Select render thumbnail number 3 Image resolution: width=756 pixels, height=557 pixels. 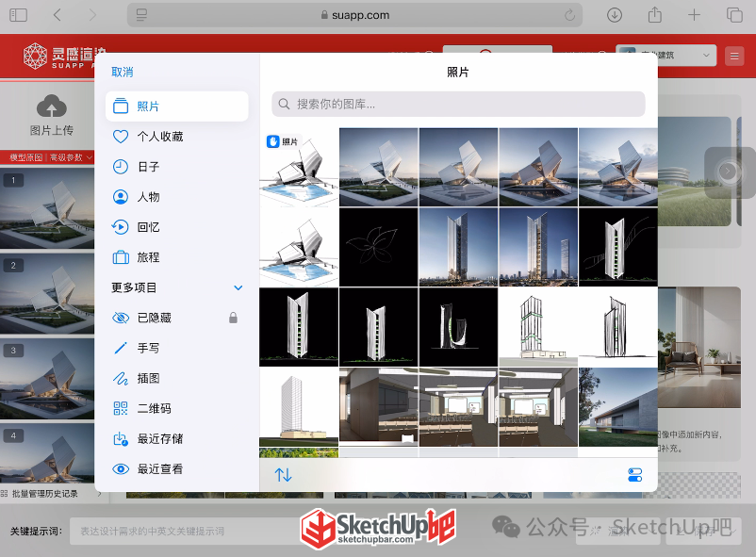(x=47, y=379)
